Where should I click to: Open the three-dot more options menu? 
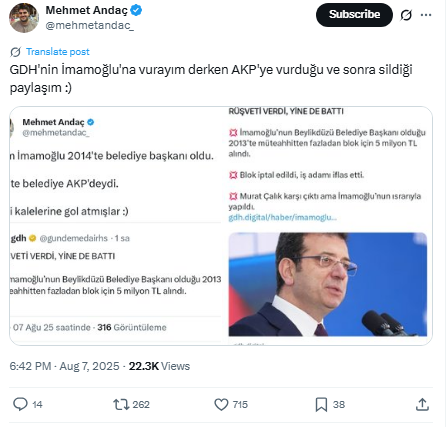pos(426,15)
